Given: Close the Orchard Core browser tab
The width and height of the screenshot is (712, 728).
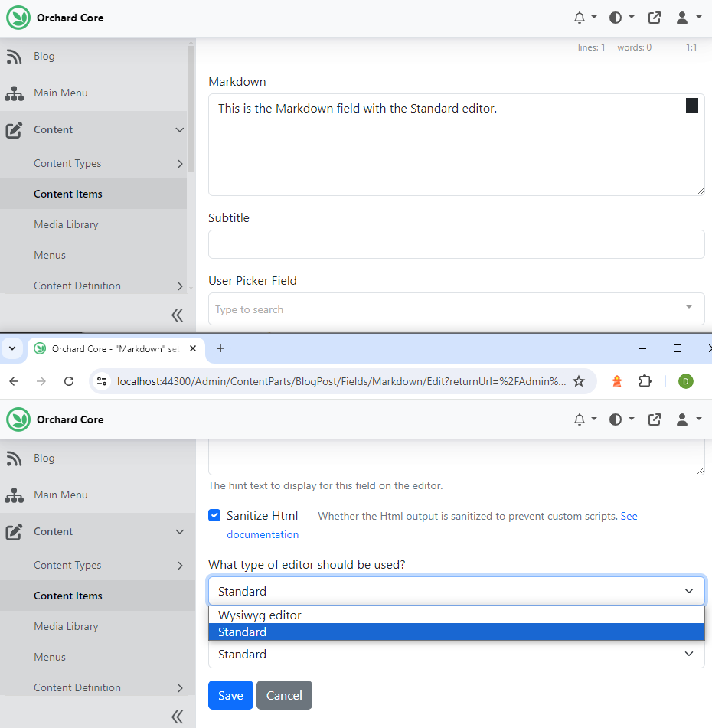Looking at the screenshot, I should click(x=193, y=348).
